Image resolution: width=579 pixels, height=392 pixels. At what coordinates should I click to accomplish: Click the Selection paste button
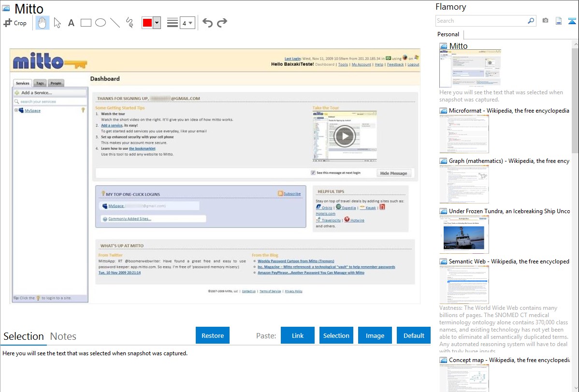[336, 335]
